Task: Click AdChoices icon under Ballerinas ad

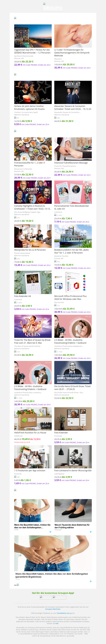Action: (x=91, y=532)
